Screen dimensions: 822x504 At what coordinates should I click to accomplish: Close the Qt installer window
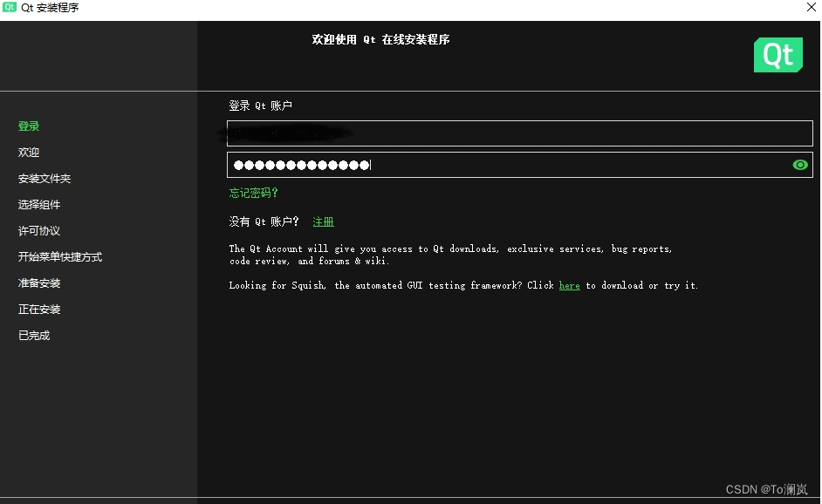tap(811, 7)
